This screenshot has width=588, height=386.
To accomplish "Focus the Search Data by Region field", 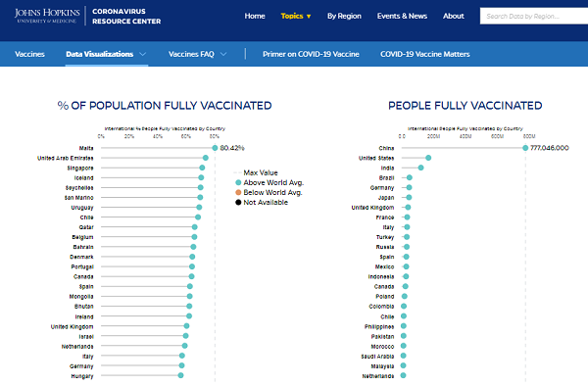I will click(x=534, y=16).
